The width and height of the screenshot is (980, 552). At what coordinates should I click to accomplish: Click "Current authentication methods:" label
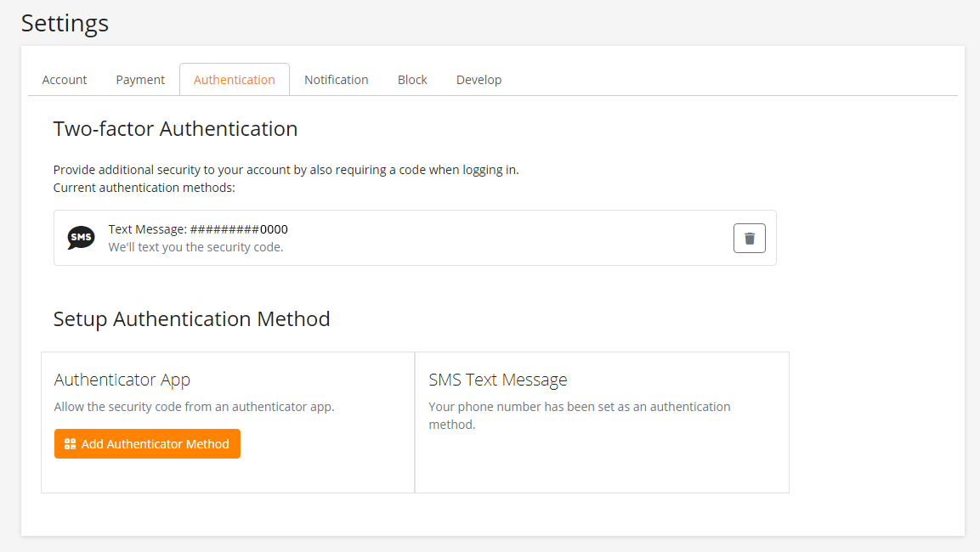[x=144, y=188]
